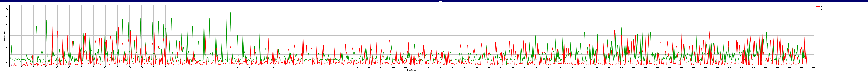The height and width of the screenshot is (73, 868).
Task: Click the y-axis tick label 8
Action: click(8, 5)
